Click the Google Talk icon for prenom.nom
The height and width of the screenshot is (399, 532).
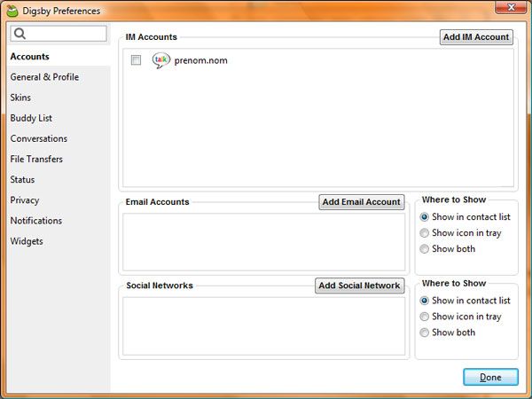(160, 60)
